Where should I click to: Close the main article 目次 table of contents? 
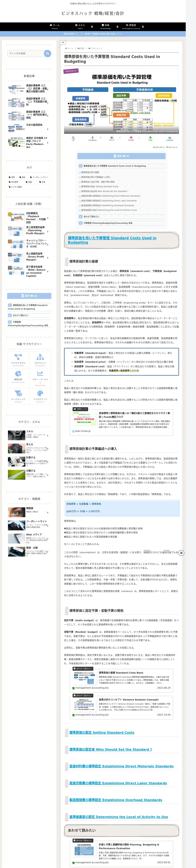tap(121, 156)
